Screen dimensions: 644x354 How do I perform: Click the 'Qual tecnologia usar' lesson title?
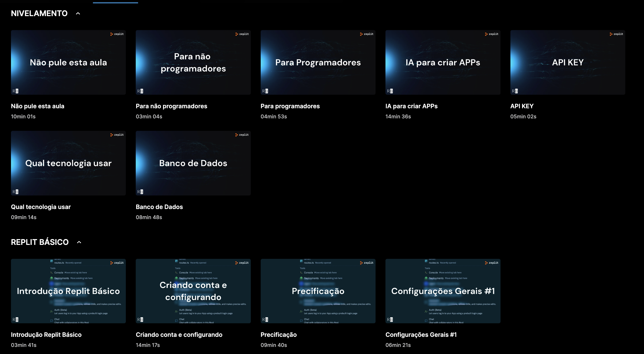point(41,207)
